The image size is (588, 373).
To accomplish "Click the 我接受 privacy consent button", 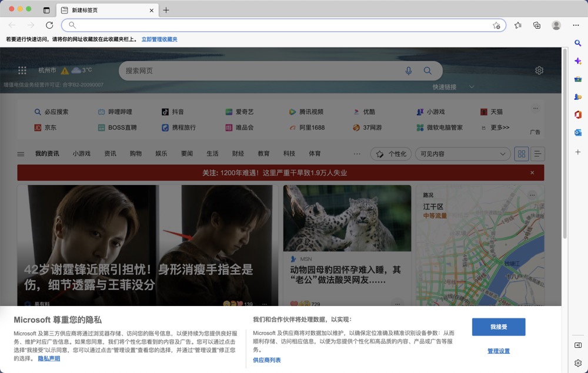I will [x=499, y=327].
